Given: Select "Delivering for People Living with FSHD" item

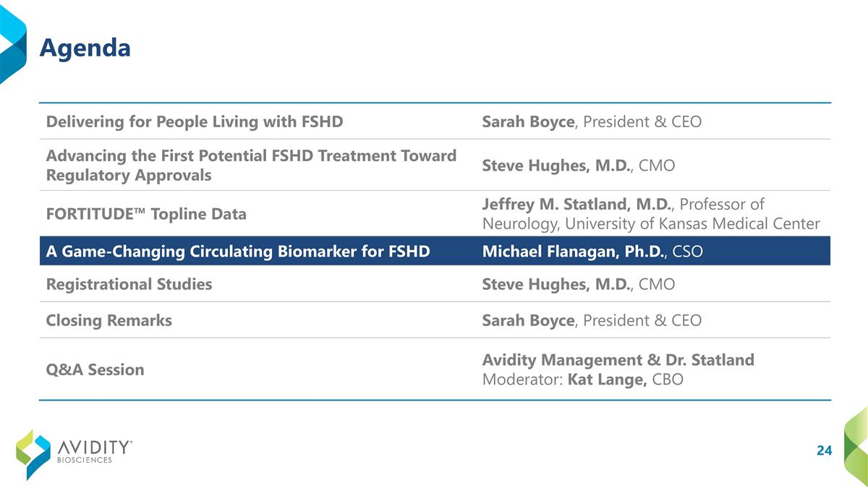Looking at the screenshot, I should point(195,121).
